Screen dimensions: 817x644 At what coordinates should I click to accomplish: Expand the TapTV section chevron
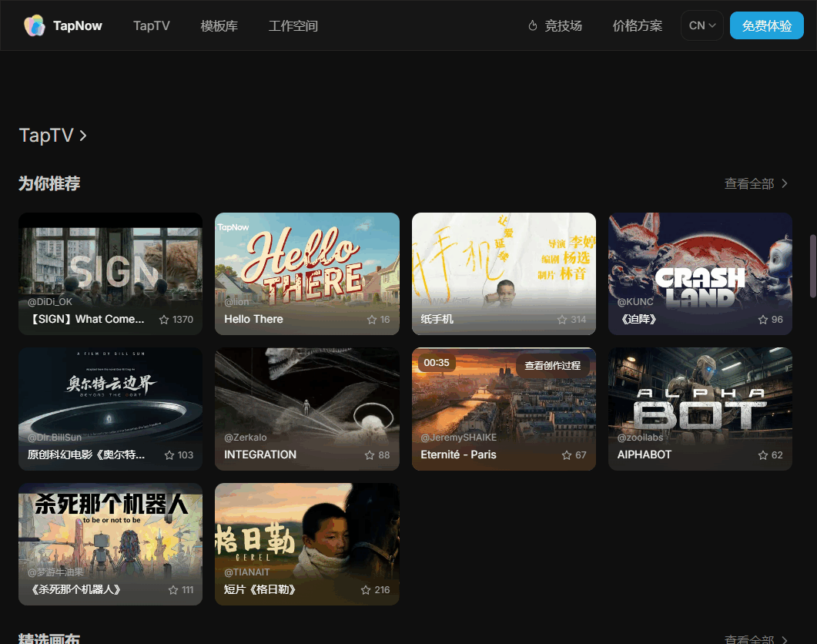point(83,136)
